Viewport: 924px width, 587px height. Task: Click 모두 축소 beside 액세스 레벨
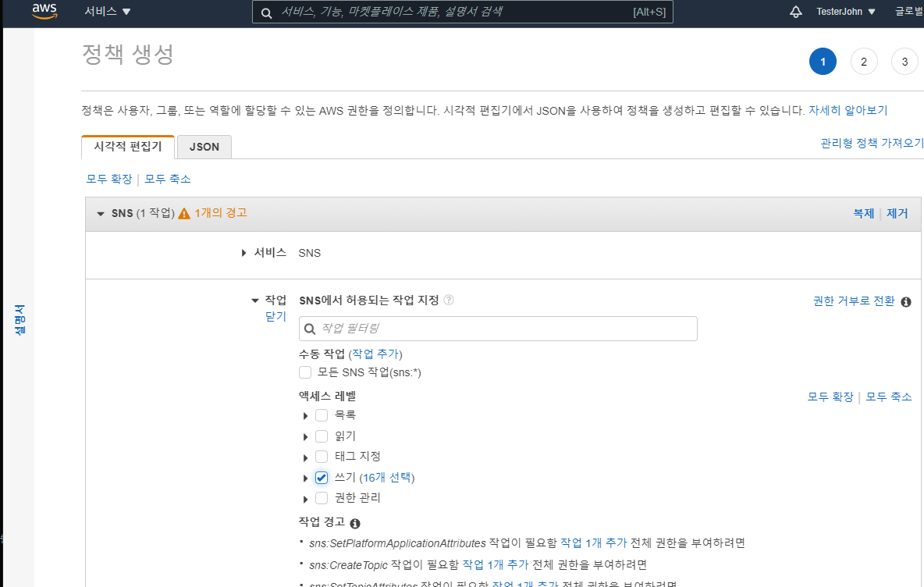click(x=889, y=397)
